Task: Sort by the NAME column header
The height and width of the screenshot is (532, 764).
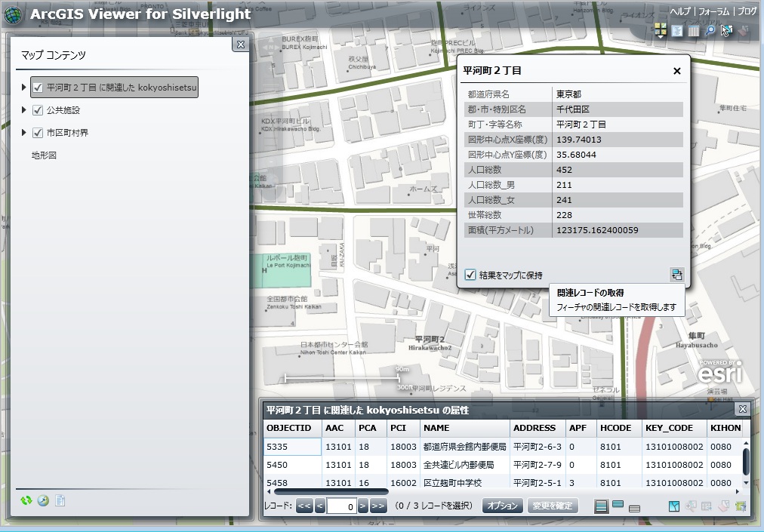Action: [465, 428]
